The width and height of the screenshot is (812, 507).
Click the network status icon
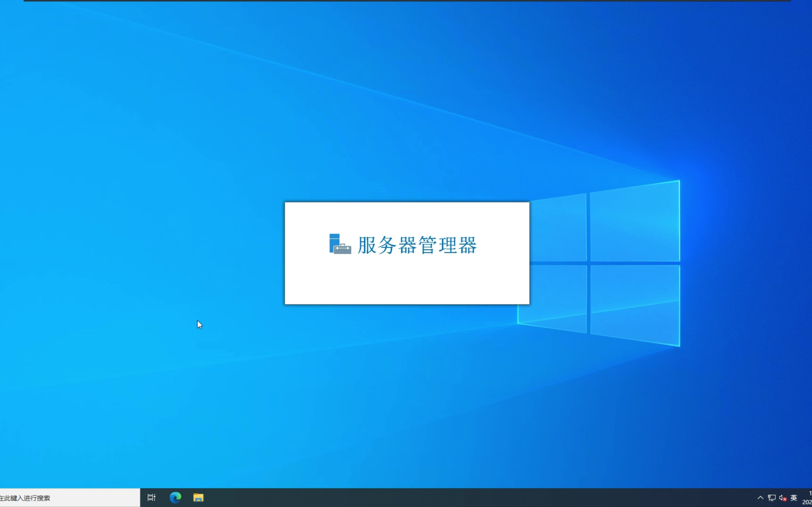tap(770, 498)
